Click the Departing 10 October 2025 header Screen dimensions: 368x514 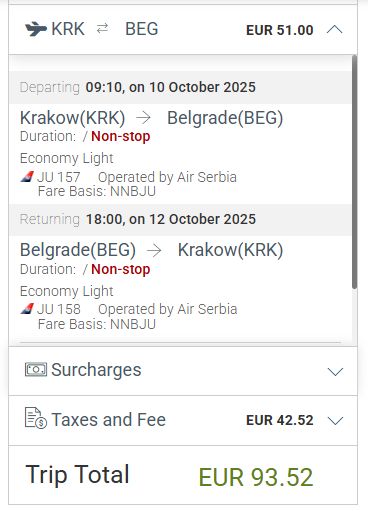tap(138, 87)
